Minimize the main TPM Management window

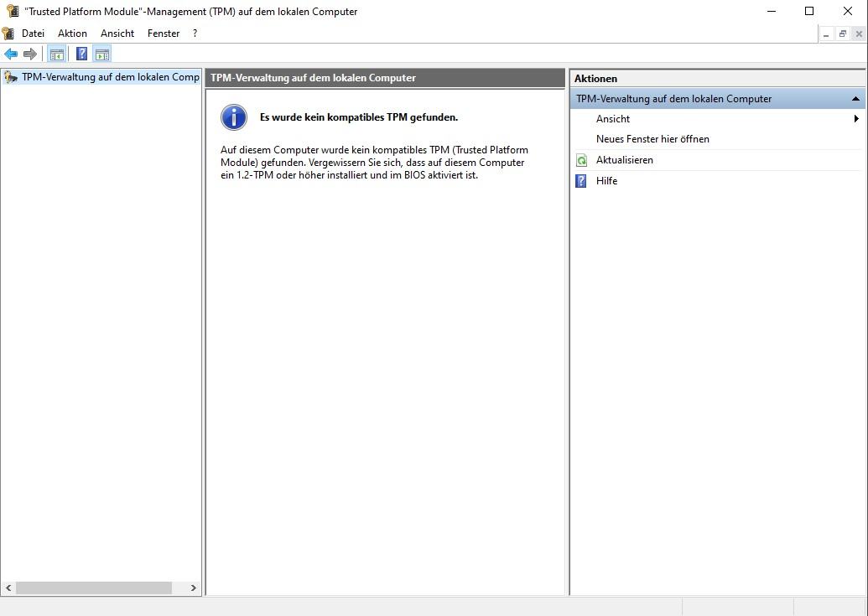[x=771, y=11]
